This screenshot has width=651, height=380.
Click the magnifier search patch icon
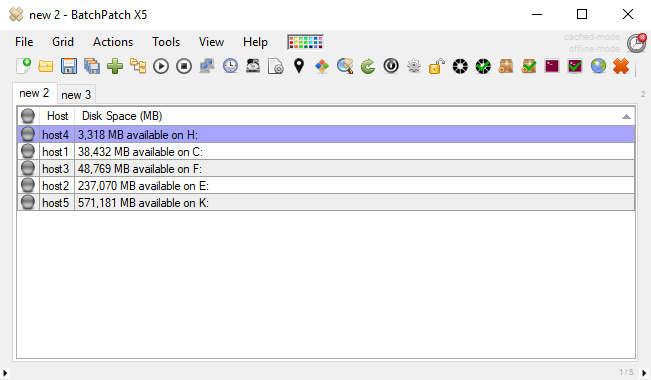point(345,66)
